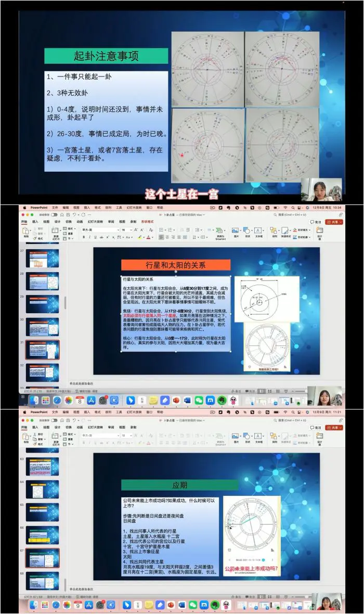
Task: Toggle 自动保存 switch in the 12月9日 PowerPoint window
Action: 42,419
